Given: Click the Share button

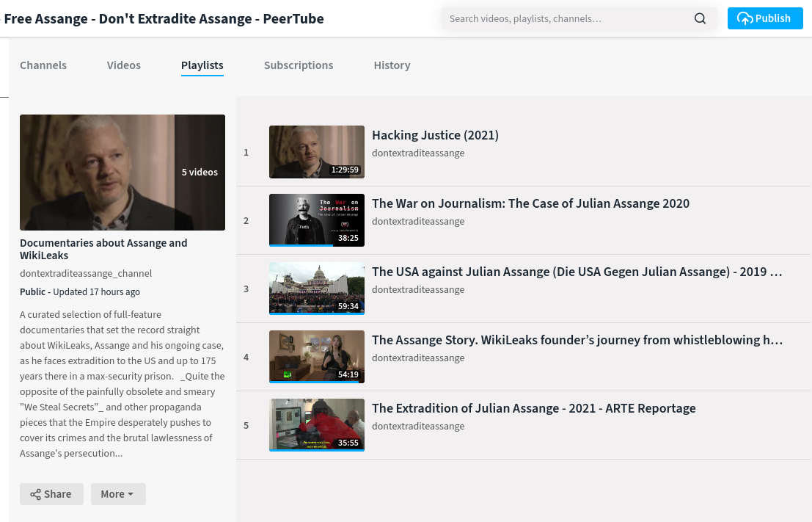Looking at the screenshot, I should pos(51,494).
